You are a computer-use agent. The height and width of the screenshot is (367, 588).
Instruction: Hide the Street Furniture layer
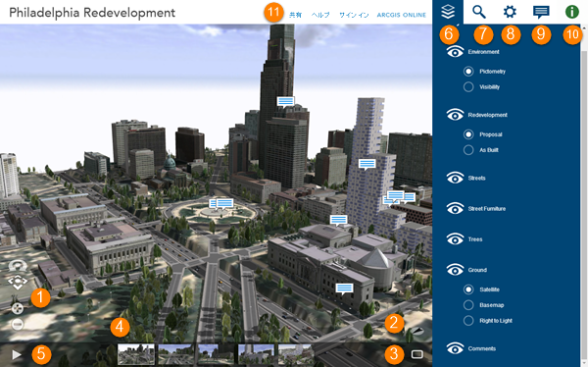(455, 208)
